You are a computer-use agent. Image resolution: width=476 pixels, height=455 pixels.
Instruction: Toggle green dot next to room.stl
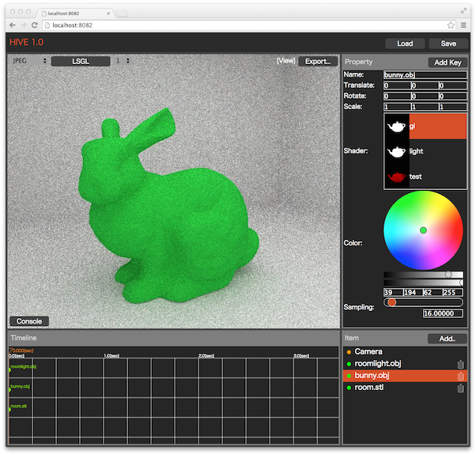click(349, 388)
